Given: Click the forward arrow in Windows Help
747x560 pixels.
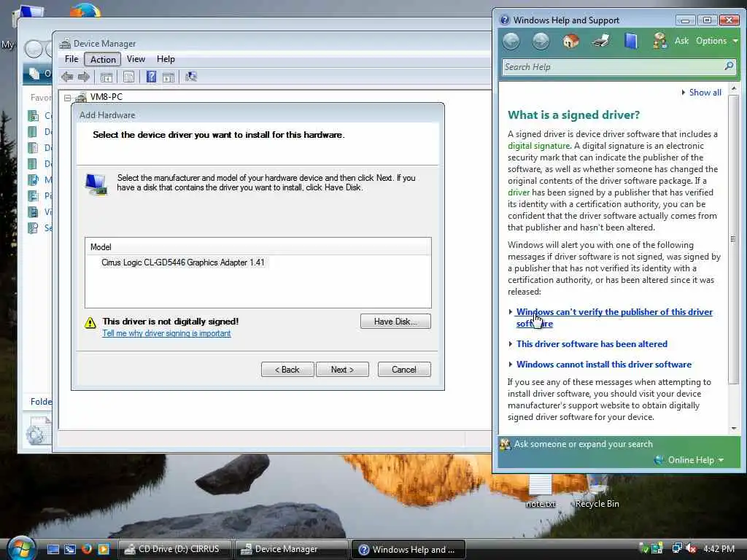Looking at the screenshot, I should (x=541, y=42).
